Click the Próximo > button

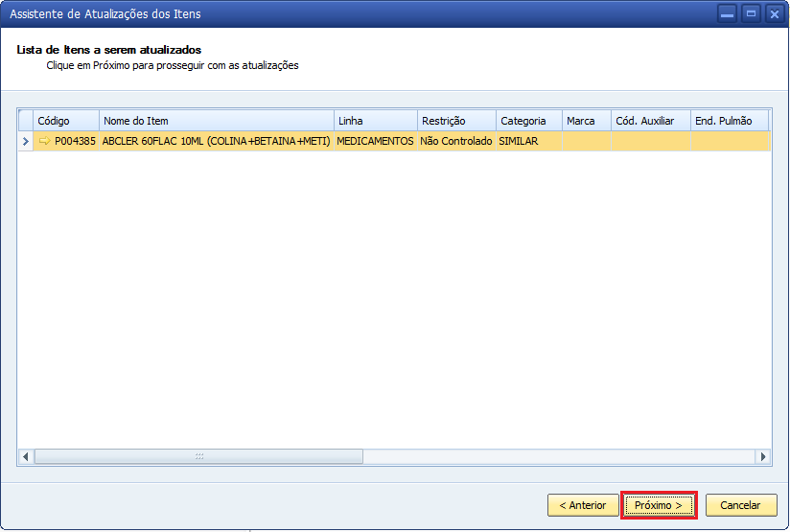pos(659,505)
